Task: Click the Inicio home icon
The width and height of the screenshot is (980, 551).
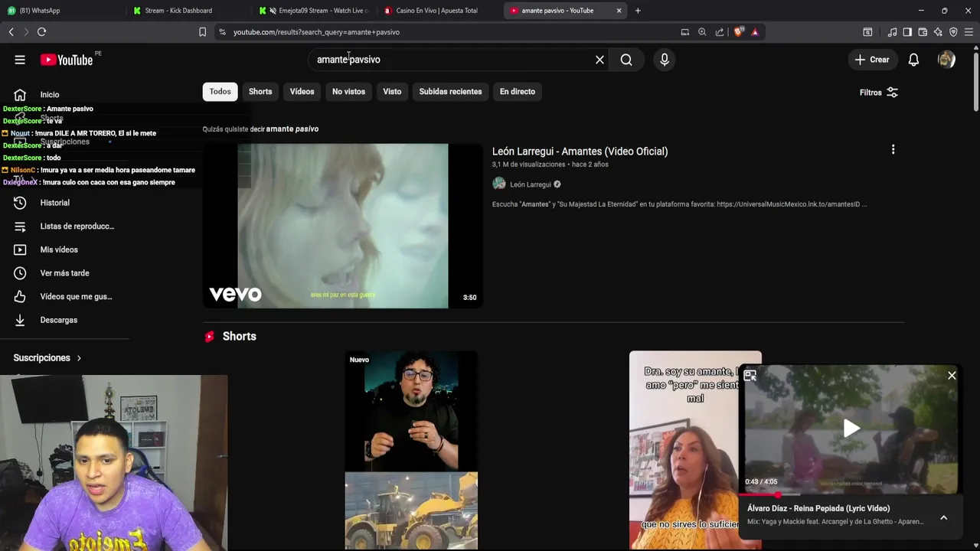Action: (x=20, y=95)
